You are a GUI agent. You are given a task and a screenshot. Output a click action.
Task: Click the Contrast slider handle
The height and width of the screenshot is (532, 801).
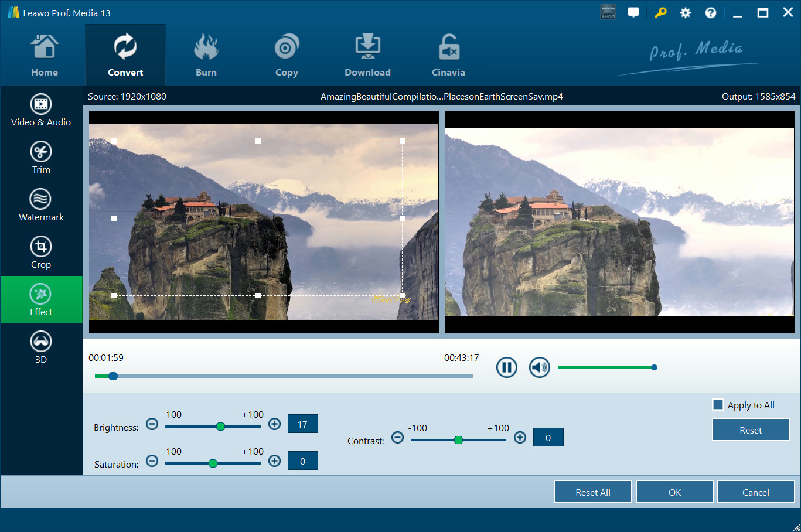[x=458, y=440]
